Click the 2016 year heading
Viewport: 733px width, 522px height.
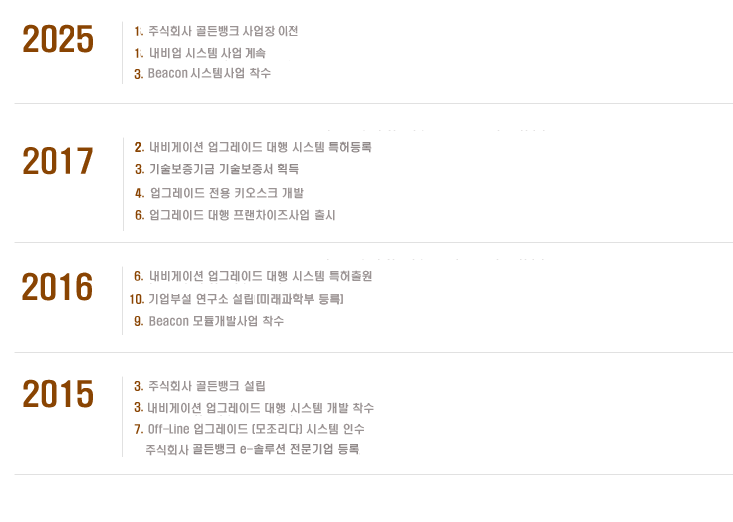(x=57, y=286)
